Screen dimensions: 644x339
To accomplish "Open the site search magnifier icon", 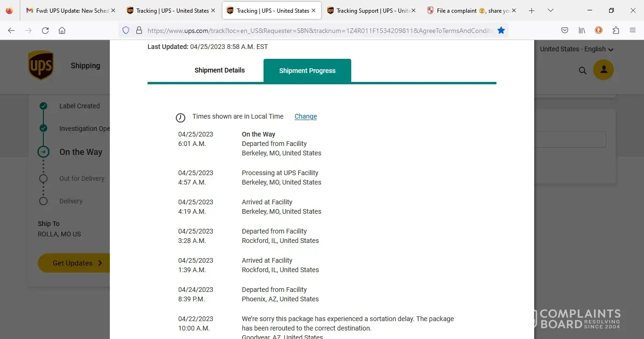I will (583, 71).
